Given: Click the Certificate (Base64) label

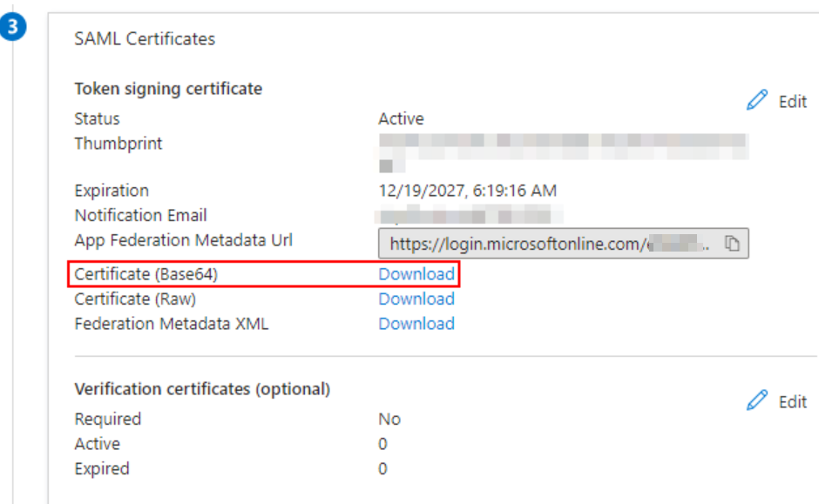Looking at the screenshot, I should point(146,274).
